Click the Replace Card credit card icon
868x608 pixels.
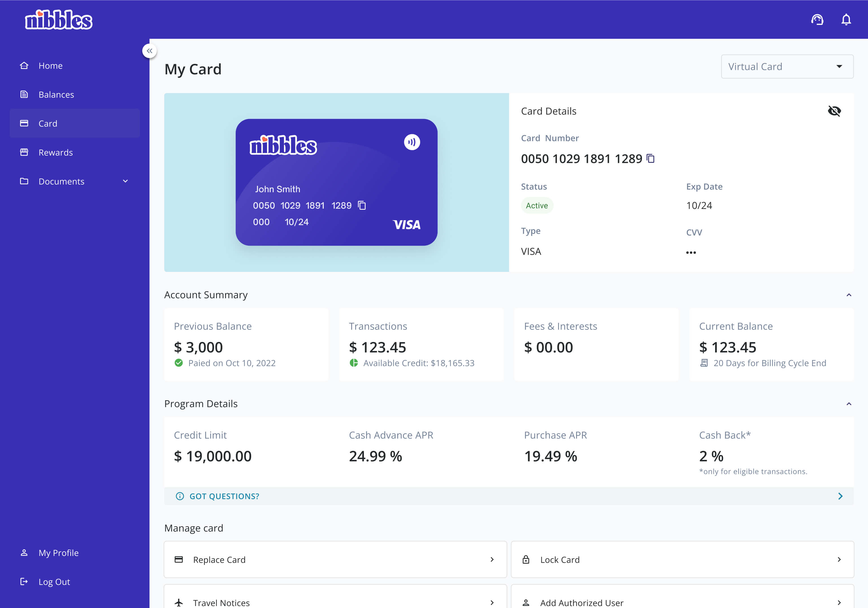tap(179, 559)
